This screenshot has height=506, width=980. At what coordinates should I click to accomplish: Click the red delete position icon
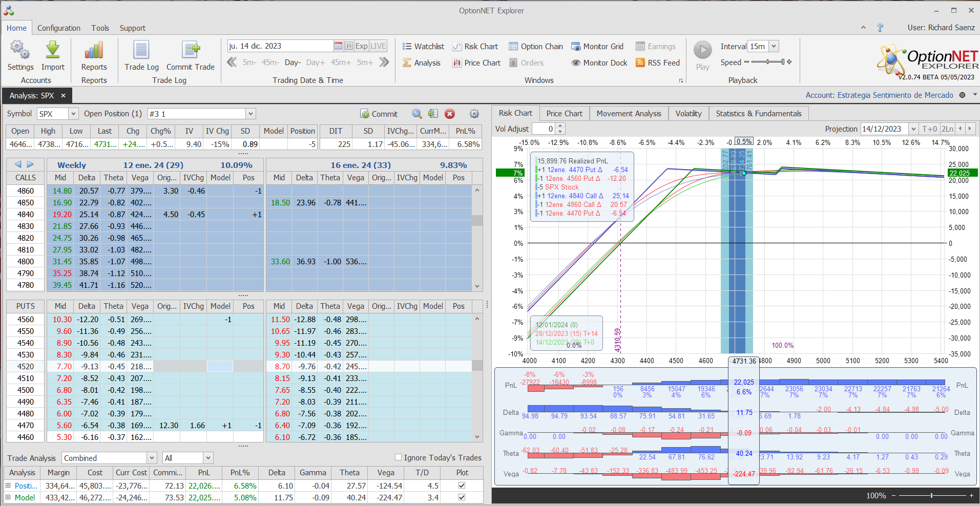pyautogui.click(x=450, y=114)
